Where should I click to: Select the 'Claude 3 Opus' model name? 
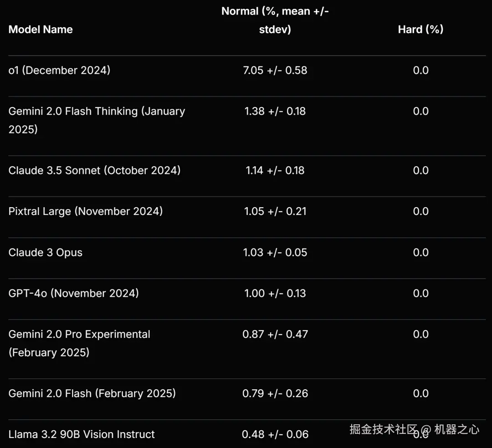click(x=46, y=252)
